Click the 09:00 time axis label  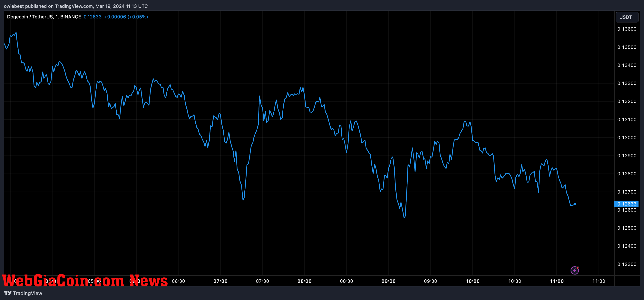click(388, 281)
